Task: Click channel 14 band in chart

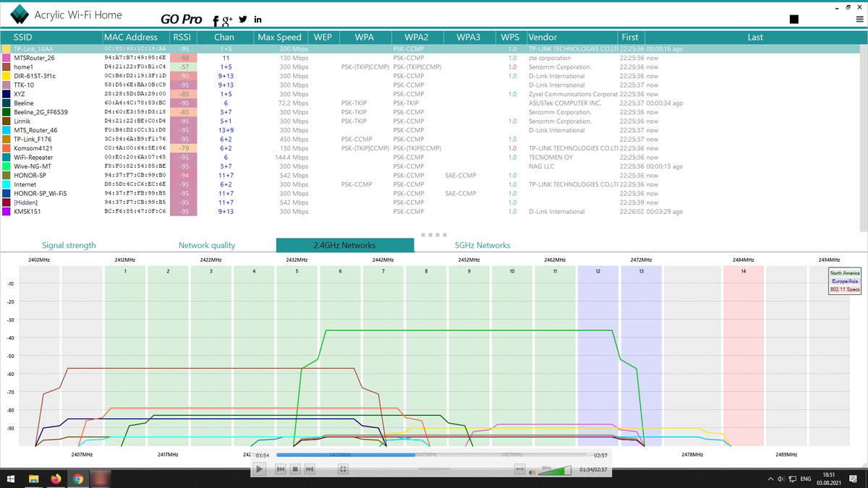Action: coord(743,355)
